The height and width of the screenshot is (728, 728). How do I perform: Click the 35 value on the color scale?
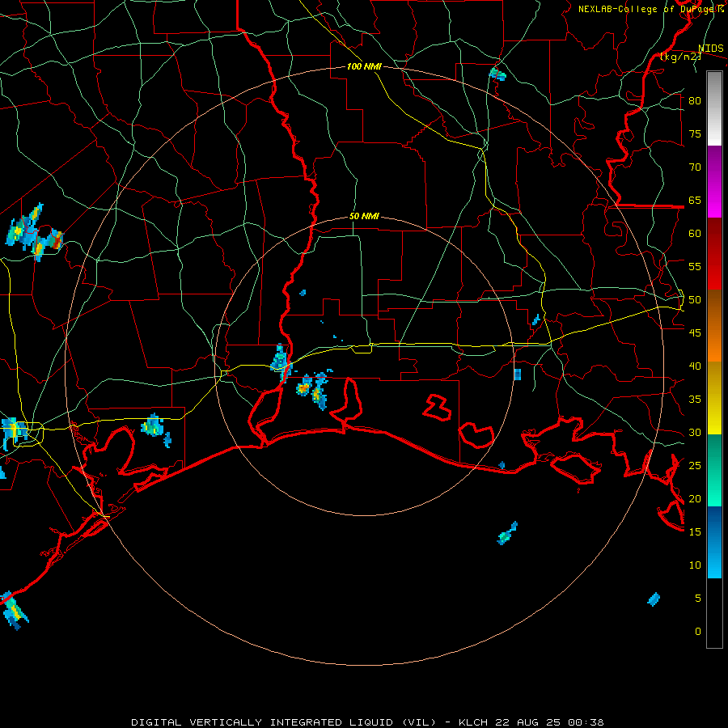[695, 400]
